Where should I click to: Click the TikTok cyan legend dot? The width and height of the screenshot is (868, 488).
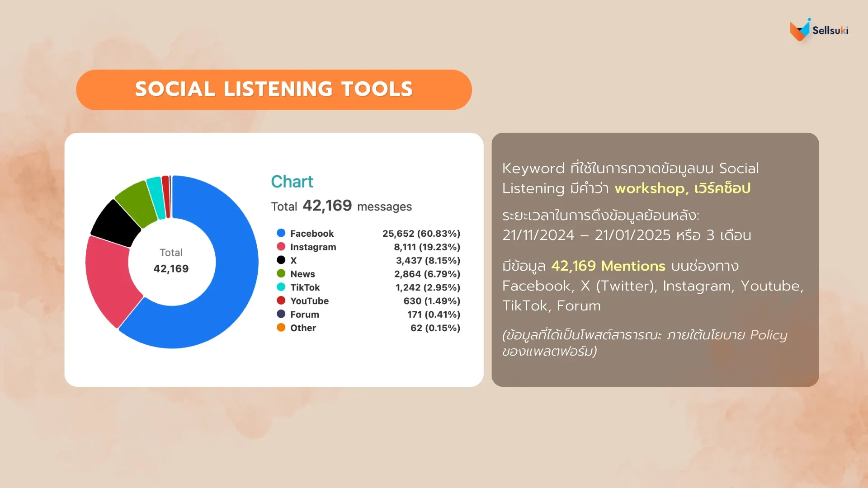tap(281, 287)
